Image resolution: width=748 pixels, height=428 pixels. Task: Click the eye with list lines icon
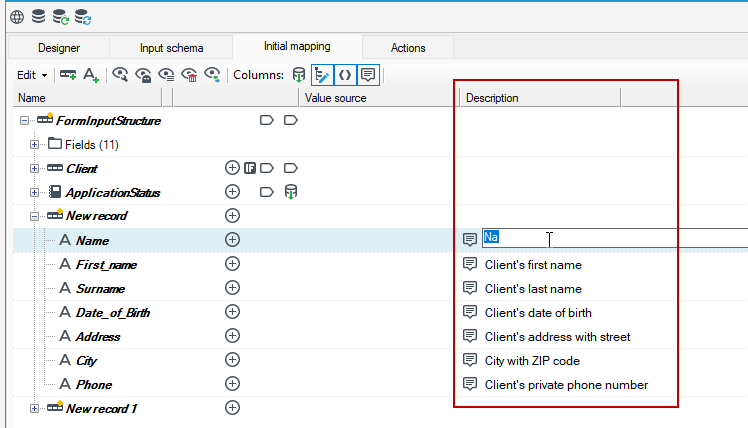click(166, 75)
